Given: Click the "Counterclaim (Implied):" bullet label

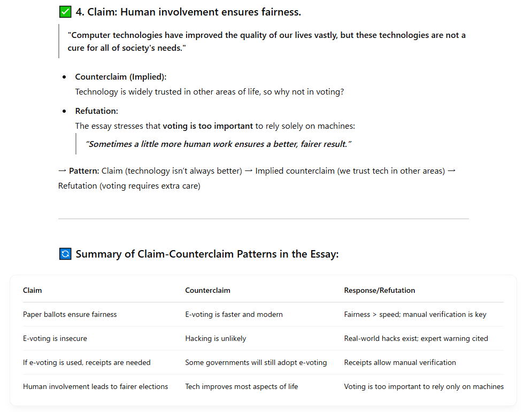Looking at the screenshot, I should [x=120, y=76].
